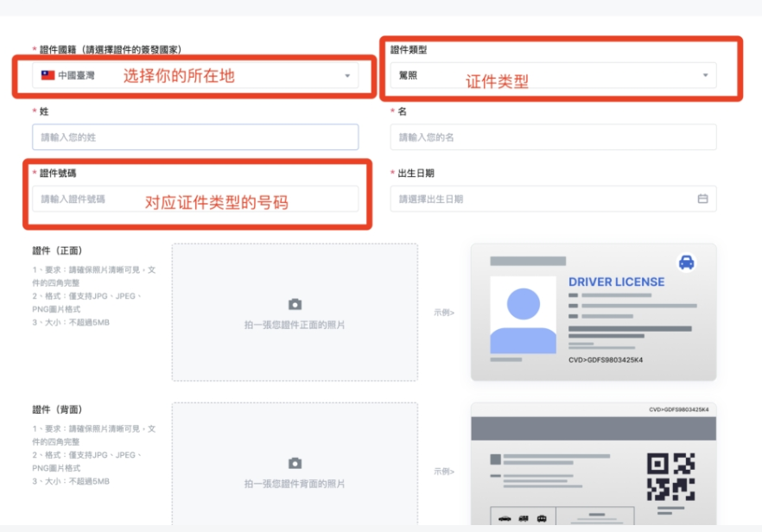762x532 pixels.
Task: Click the 姓 surname input field
Action: (190, 136)
